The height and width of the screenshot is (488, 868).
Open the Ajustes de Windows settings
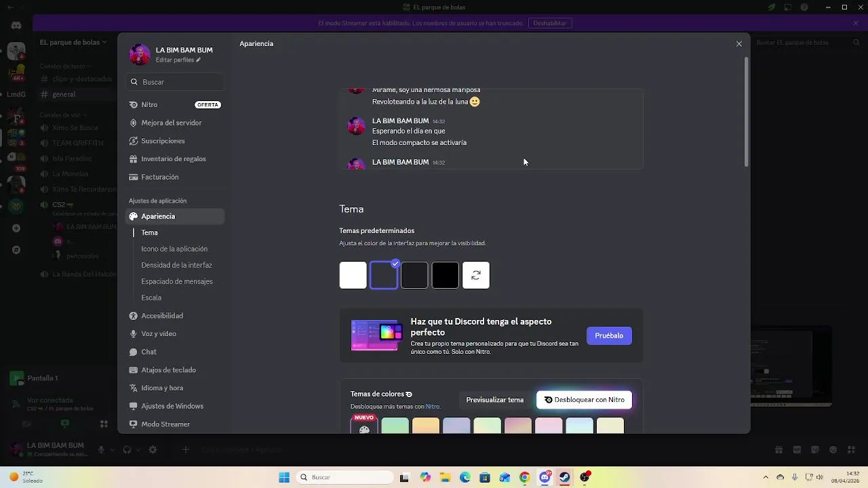pyautogui.click(x=175, y=406)
